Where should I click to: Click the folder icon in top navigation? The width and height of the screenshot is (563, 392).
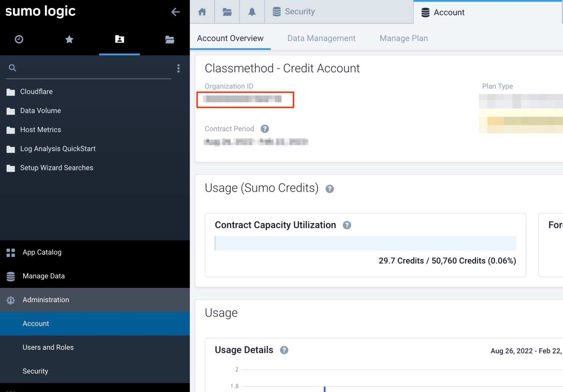227,11
